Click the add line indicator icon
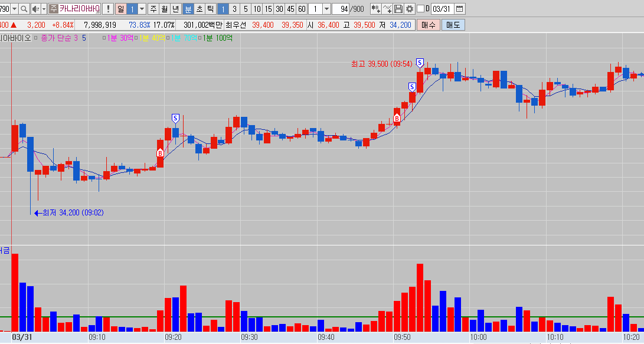Viewport: 644px width, 344px height. [x=387, y=9]
